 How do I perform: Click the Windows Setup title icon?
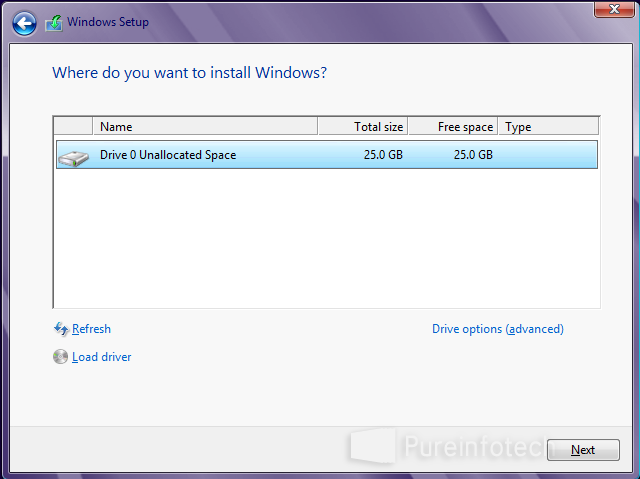coord(54,23)
